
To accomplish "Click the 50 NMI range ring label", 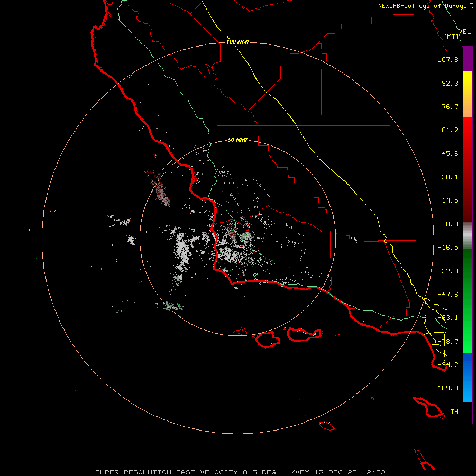I will tap(237, 140).
